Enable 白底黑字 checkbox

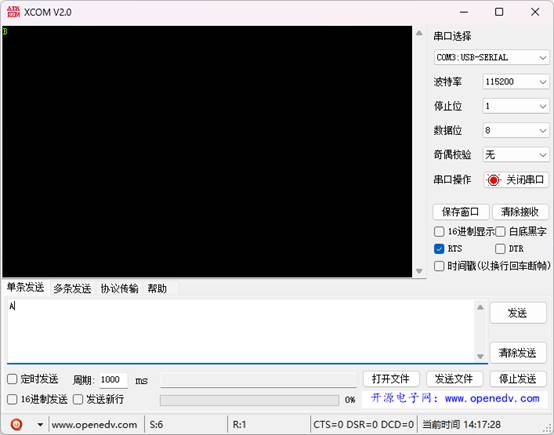[500, 232]
